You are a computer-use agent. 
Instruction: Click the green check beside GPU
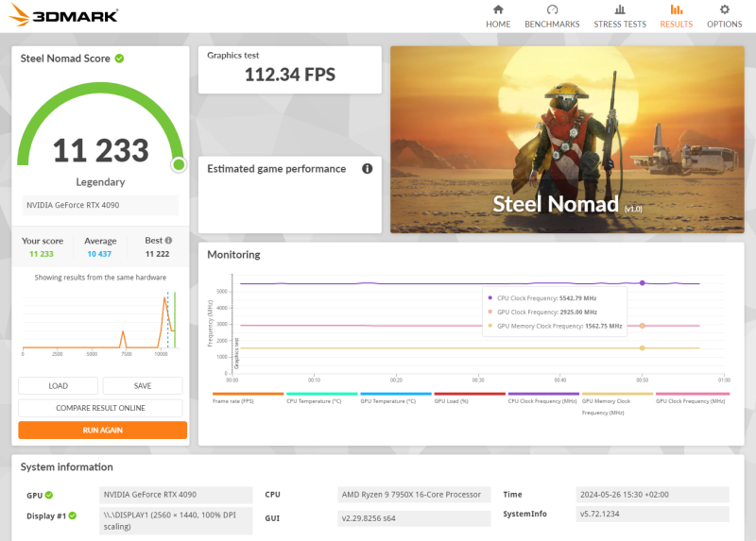coord(49,496)
